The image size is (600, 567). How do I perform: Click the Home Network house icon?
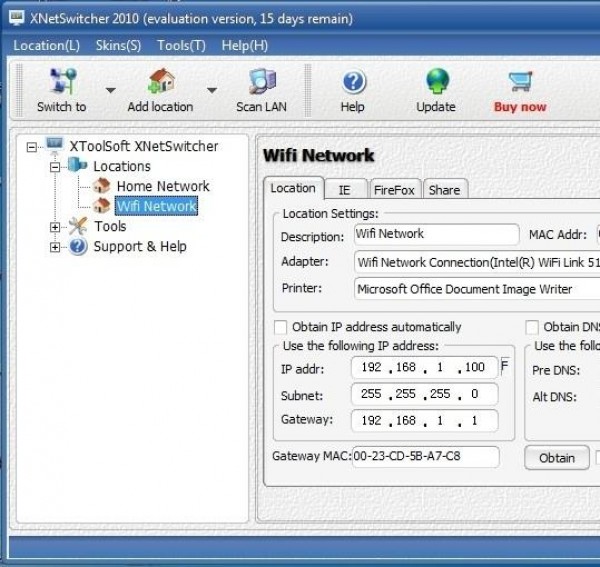102,186
